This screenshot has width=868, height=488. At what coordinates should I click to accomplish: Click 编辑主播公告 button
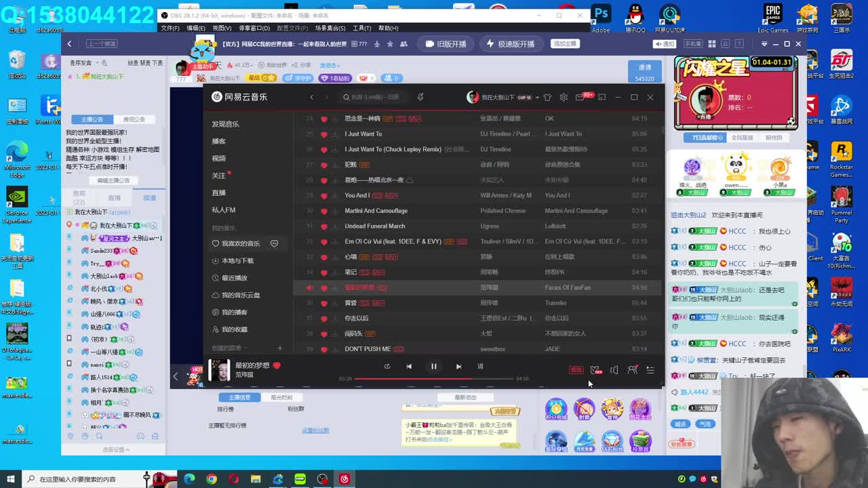pyautogui.click(x=113, y=180)
